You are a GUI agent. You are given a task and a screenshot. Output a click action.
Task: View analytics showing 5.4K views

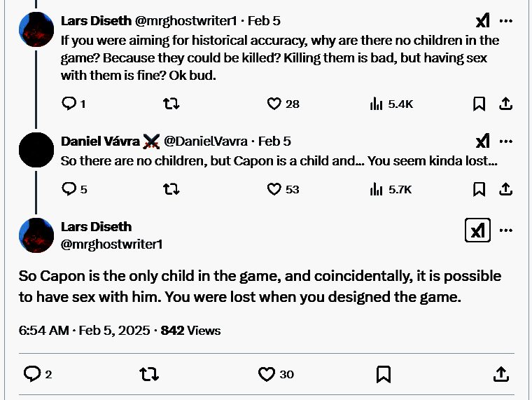[376, 104]
